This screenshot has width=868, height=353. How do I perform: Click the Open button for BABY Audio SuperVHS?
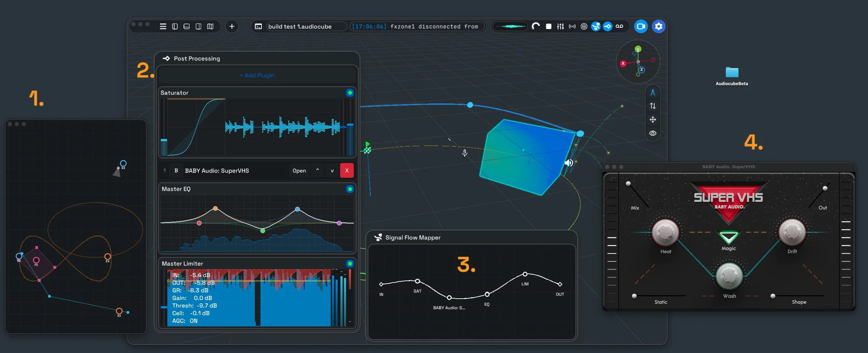pyautogui.click(x=299, y=171)
